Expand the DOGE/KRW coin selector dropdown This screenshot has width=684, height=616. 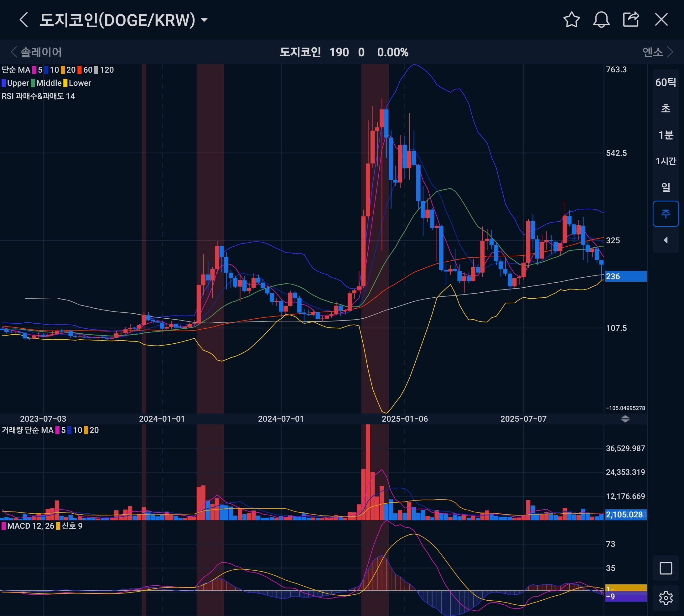(x=204, y=20)
